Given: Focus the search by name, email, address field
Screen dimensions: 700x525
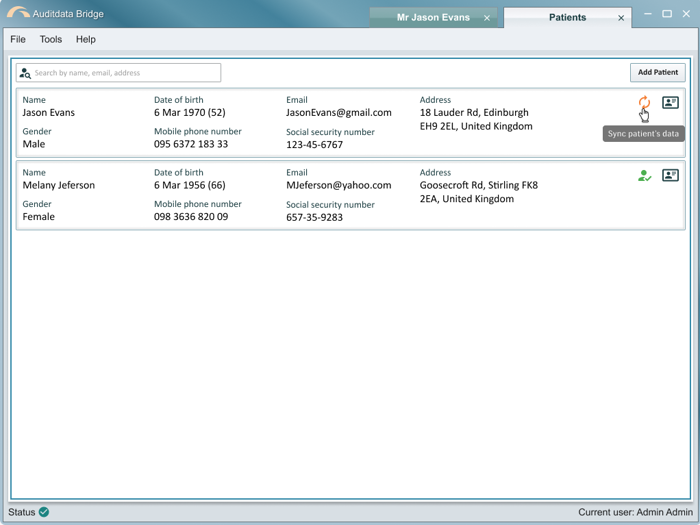Looking at the screenshot, I should click(118, 73).
